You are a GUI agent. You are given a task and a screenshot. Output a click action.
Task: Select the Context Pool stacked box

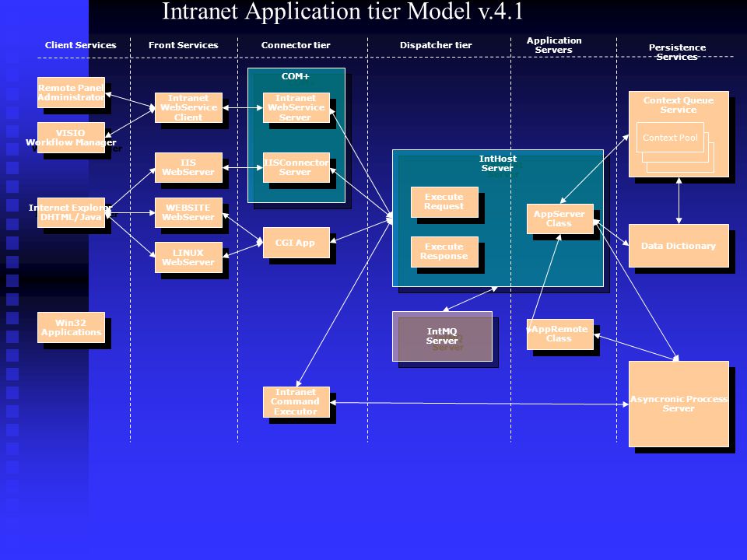tap(670, 138)
